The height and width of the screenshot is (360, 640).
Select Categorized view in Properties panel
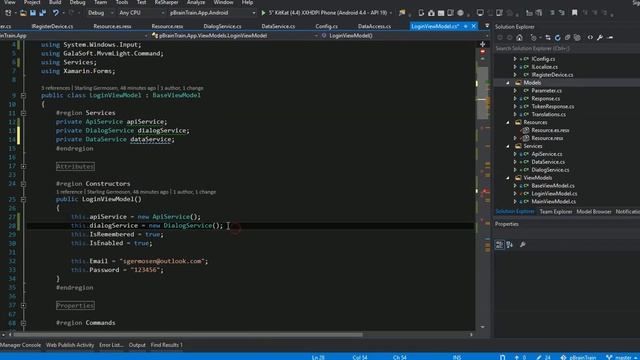coord(500,244)
